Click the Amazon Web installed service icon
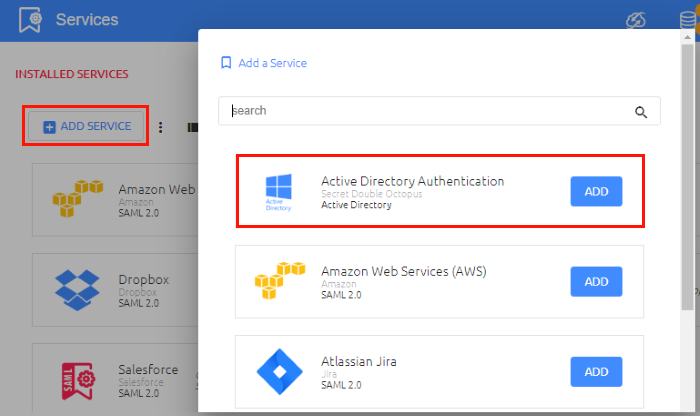700x416 pixels. (x=78, y=198)
